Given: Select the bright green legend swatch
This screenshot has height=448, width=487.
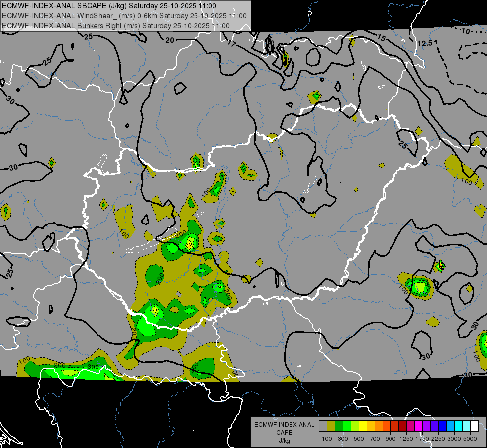Looking at the screenshot, I should (347, 426).
